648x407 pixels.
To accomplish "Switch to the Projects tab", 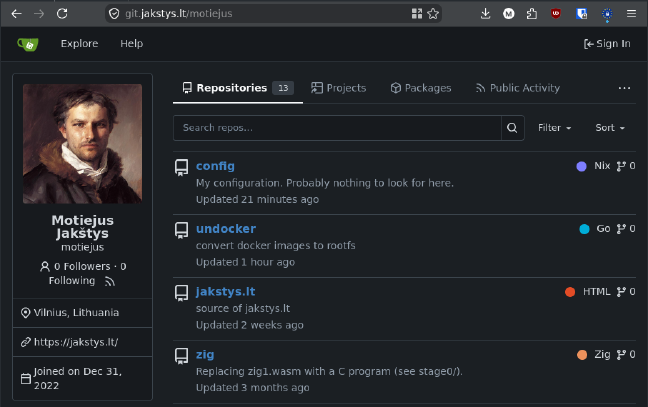I will pyautogui.click(x=338, y=88).
